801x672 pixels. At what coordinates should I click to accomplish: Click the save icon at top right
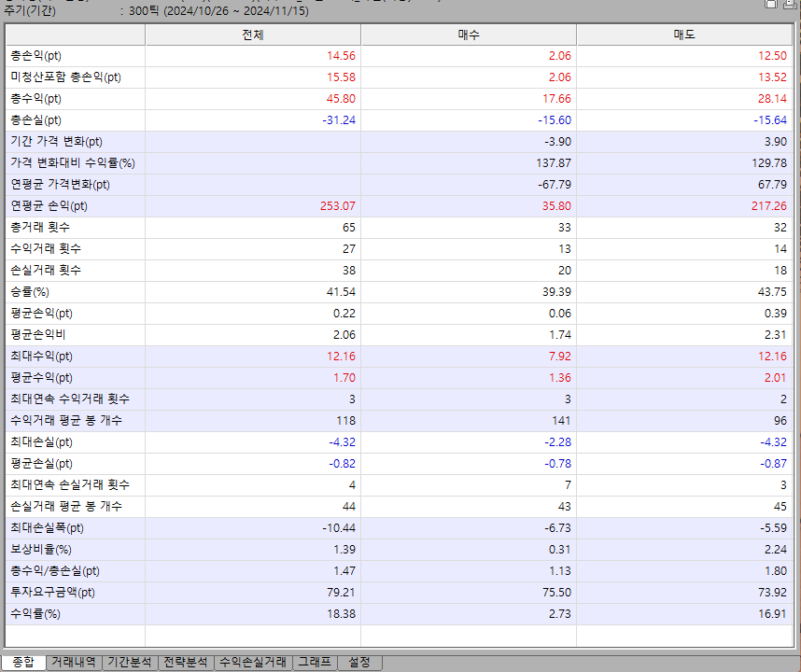772,3
